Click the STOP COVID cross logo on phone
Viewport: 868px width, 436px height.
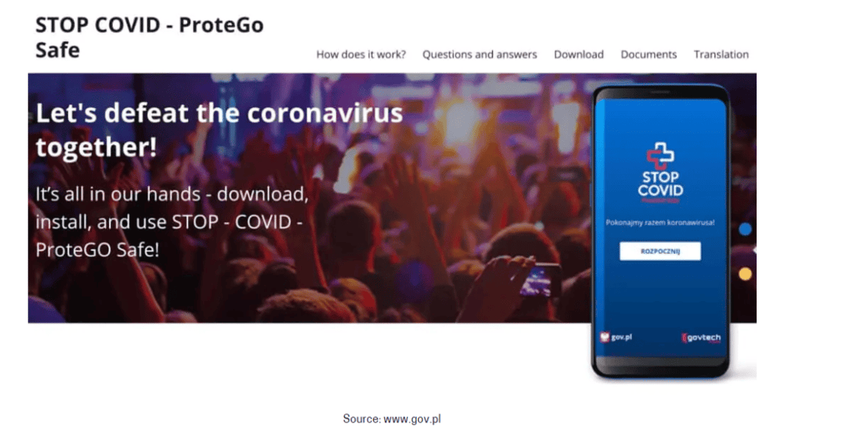point(660,156)
